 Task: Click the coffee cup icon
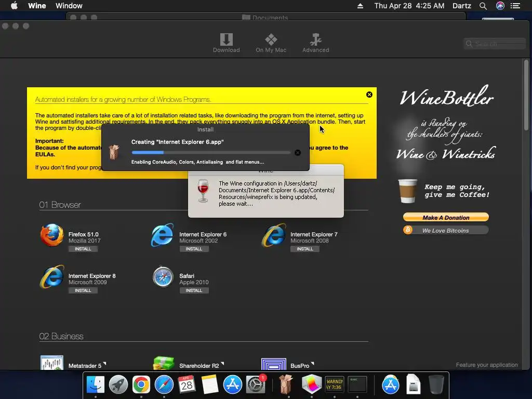(407, 191)
